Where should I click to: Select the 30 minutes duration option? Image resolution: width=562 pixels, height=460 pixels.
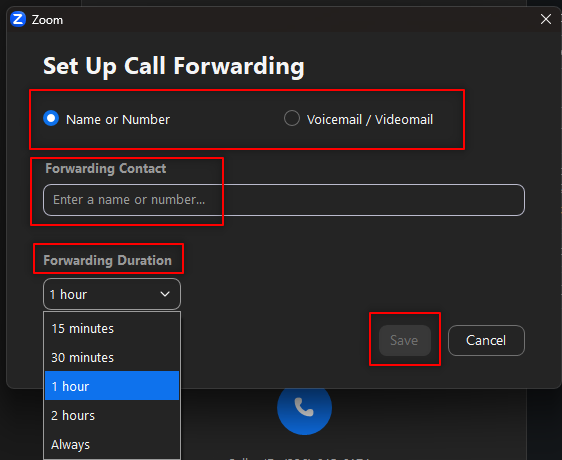point(112,357)
